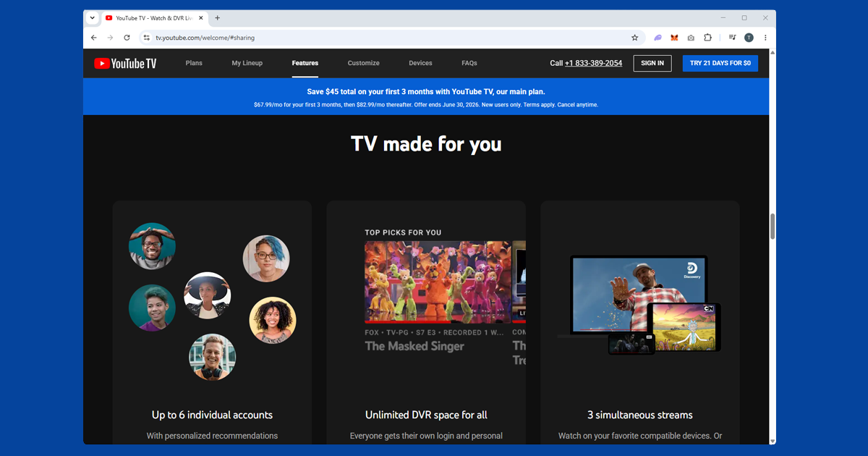
Task: Click the Discovery laptop devices image
Action: [639, 305]
